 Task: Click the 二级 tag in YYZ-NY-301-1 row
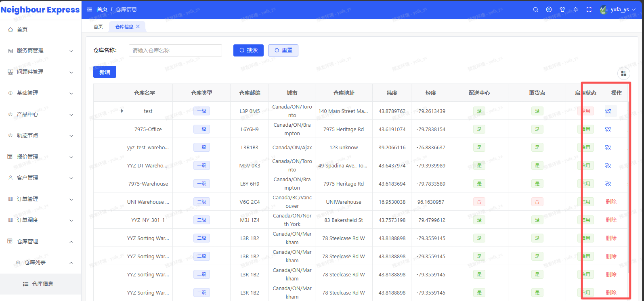(201, 220)
